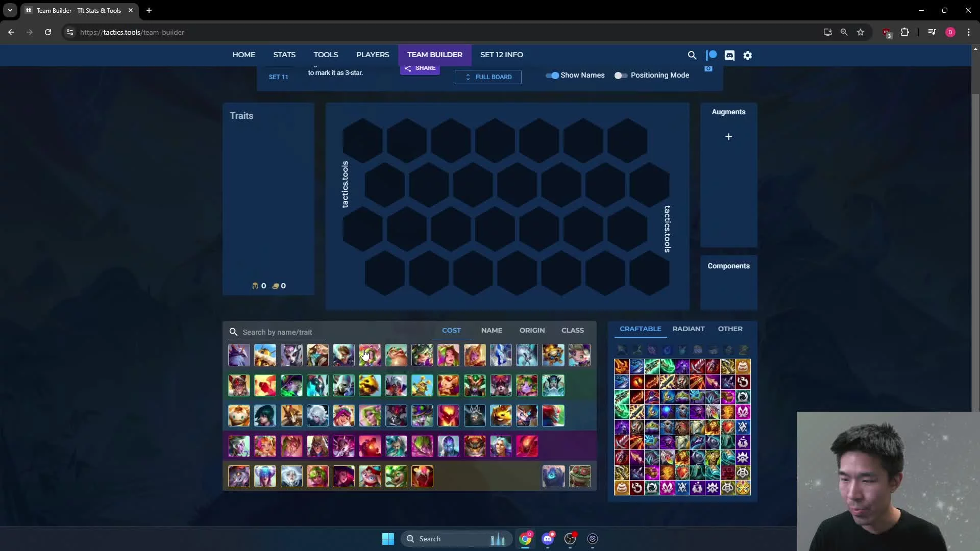Select the Xerath five-cost champion
Screen dimensions: 980x551
422,477
